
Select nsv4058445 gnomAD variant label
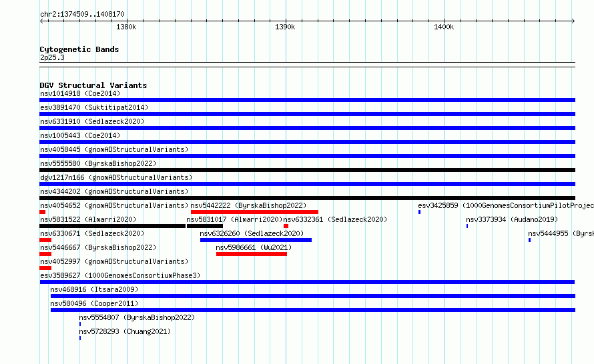114,149
